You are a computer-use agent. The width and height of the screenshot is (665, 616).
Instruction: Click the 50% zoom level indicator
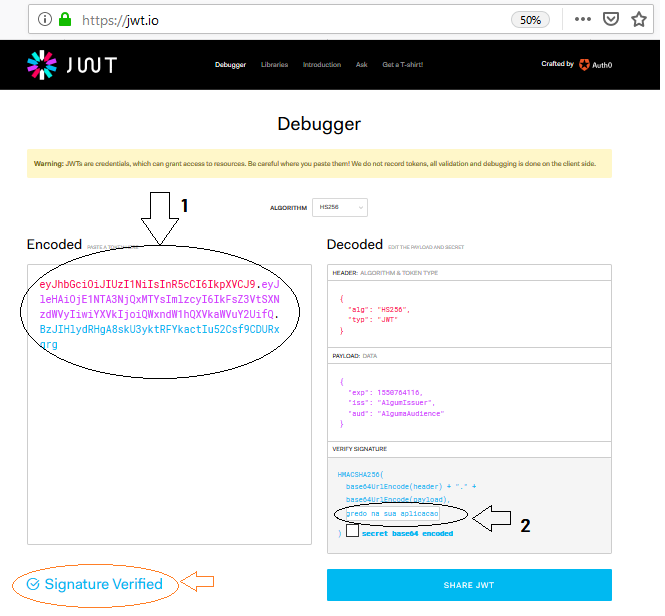(530, 20)
